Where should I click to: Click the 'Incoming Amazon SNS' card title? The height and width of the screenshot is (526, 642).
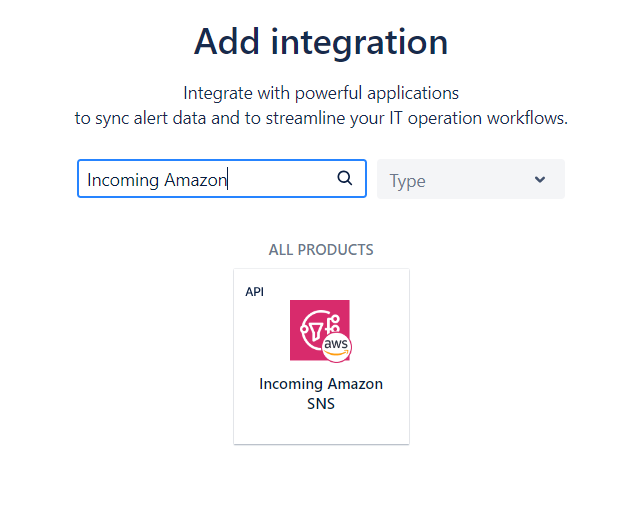click(321, 394)
